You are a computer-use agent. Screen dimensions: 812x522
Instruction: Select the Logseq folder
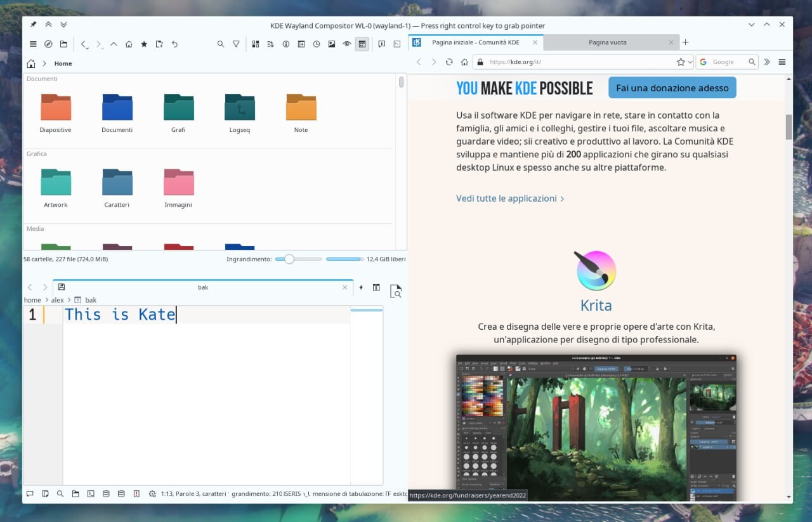pos(240,114)
